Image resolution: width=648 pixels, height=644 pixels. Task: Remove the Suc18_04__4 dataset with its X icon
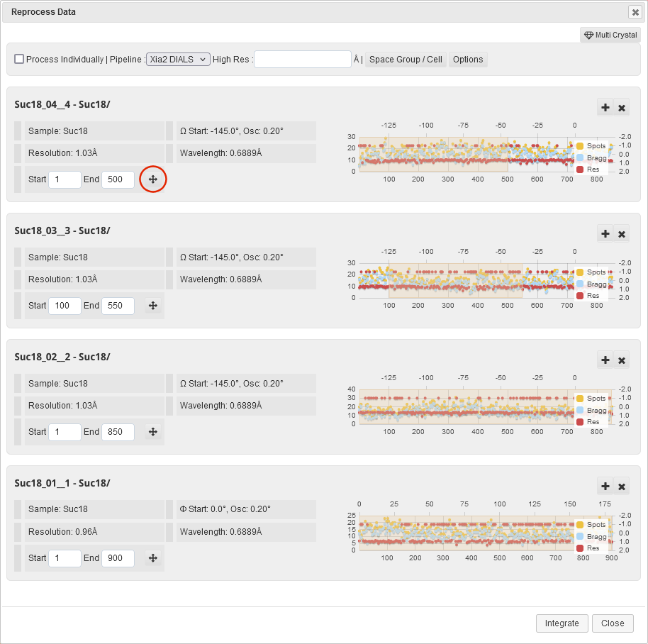(x=622, y=108)
